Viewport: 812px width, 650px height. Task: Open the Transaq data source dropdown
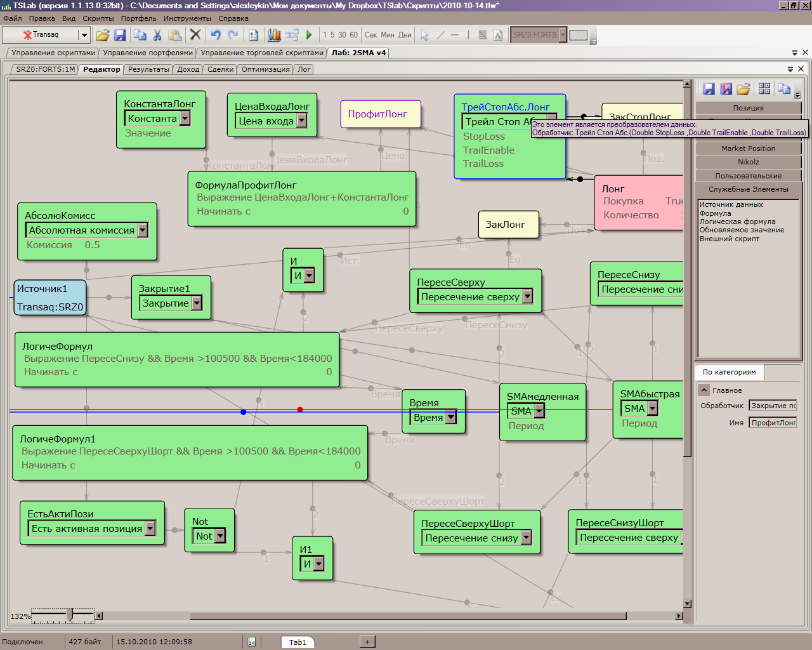coord(84,35)
